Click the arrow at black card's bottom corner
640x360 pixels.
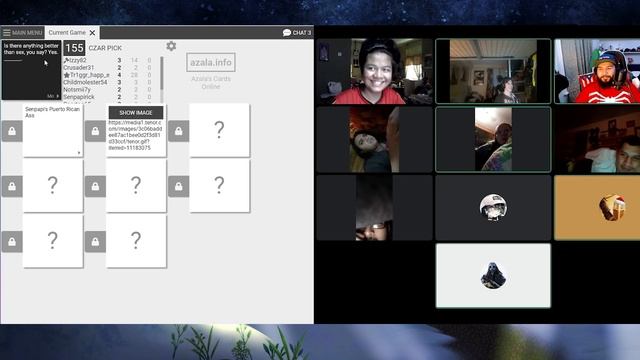58,96
